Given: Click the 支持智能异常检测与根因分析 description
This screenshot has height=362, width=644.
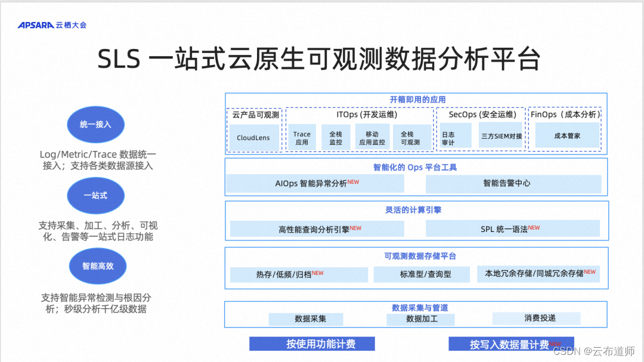Looking at the screenshot, I should click(x=95, y=303).
